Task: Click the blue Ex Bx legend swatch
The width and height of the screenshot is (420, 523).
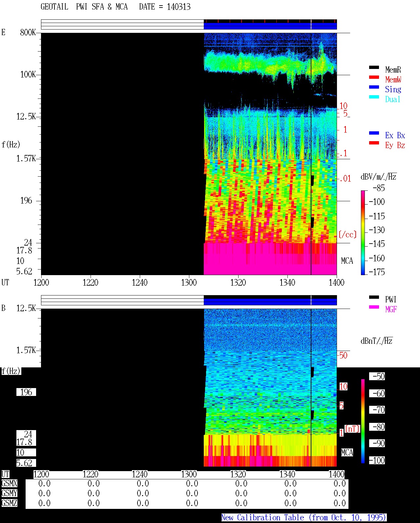Action: click(x=374, y=133)
